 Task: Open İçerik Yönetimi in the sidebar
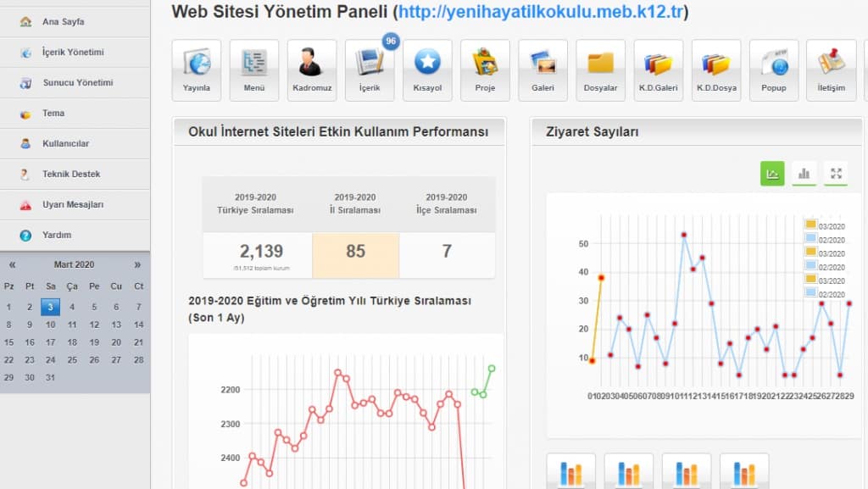point(73,53)
